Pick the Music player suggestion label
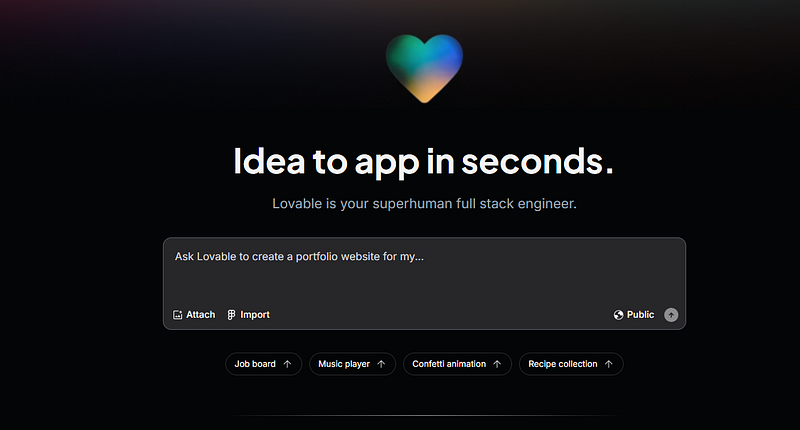This screenshot has width=800, height=430. (x=344, y=364)
